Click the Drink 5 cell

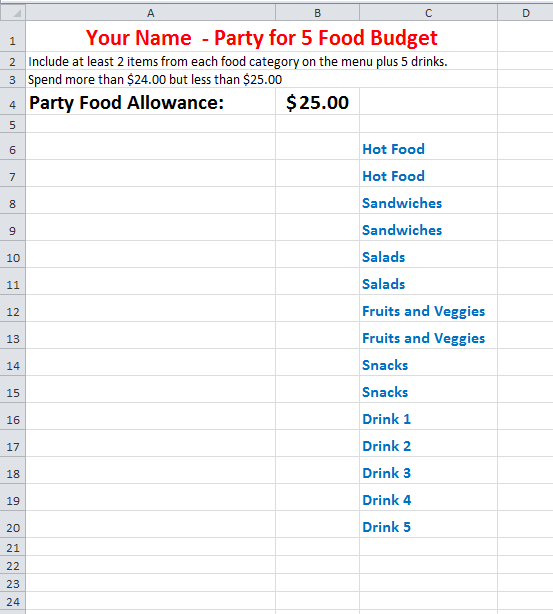coord(428,525)
